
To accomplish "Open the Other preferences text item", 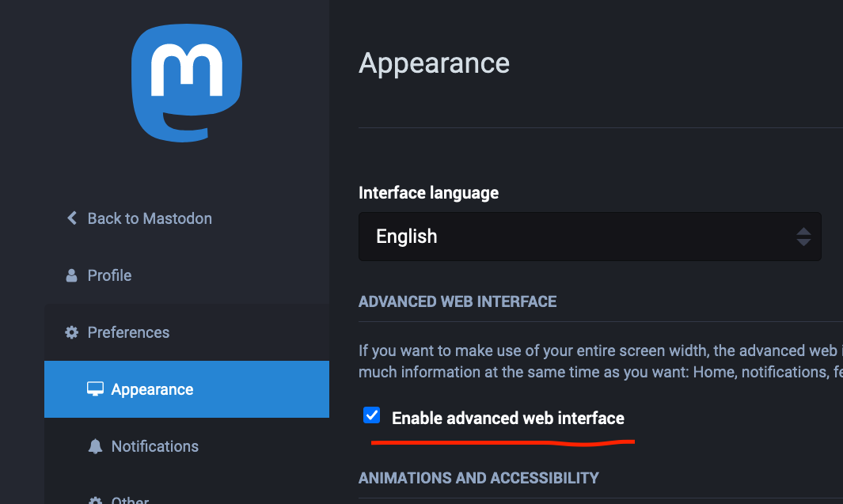I will (130, 499).
